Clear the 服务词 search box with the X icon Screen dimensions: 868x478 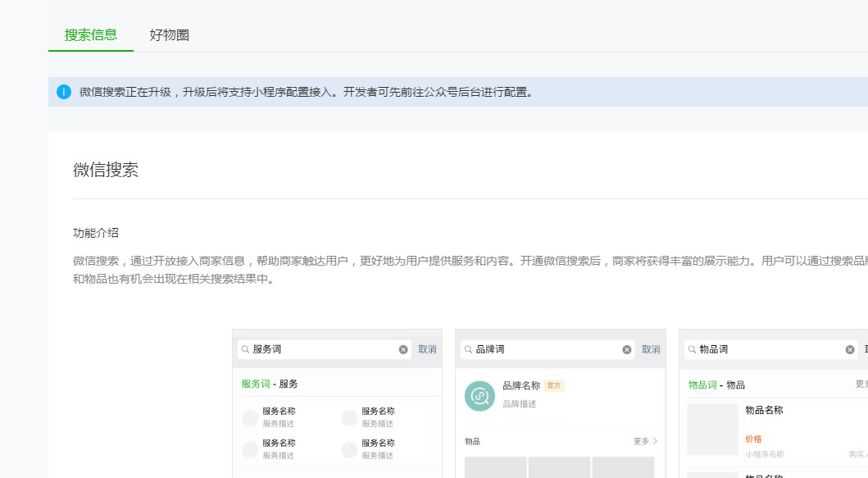[403, 349]
